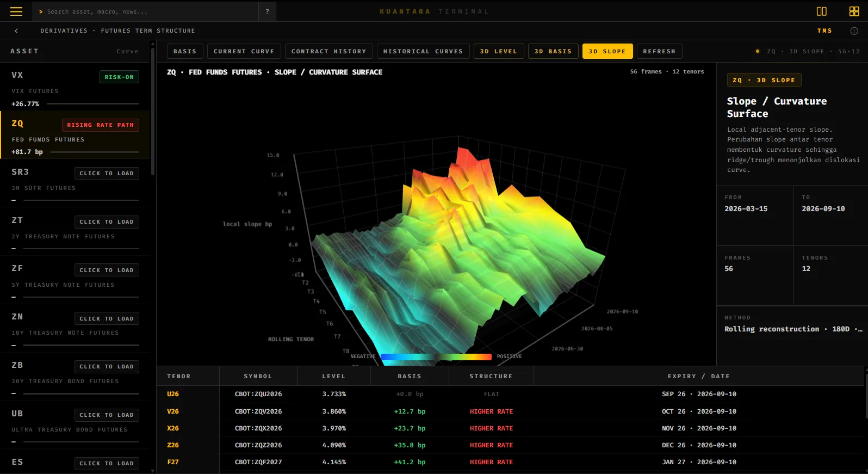The width and height of the screenshot is (868, 474).
Task: Sort table by the STRUCTURE column header
Action: (491, 377)
